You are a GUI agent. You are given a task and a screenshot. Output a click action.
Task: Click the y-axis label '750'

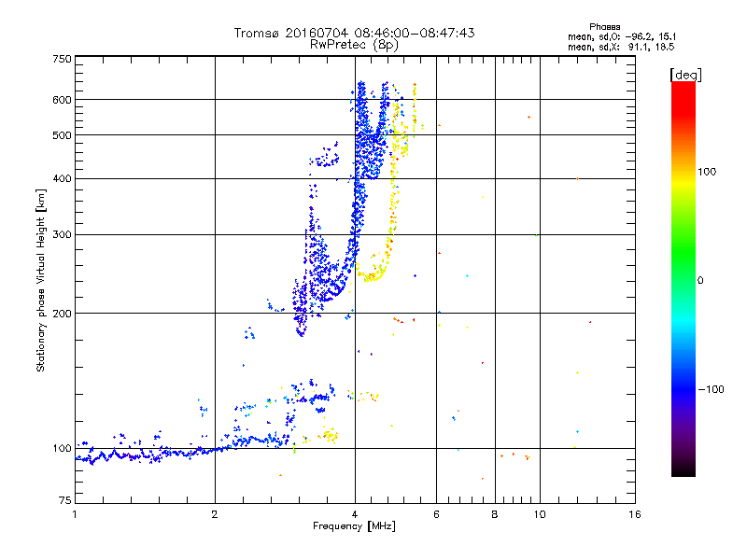pos(62,59)
